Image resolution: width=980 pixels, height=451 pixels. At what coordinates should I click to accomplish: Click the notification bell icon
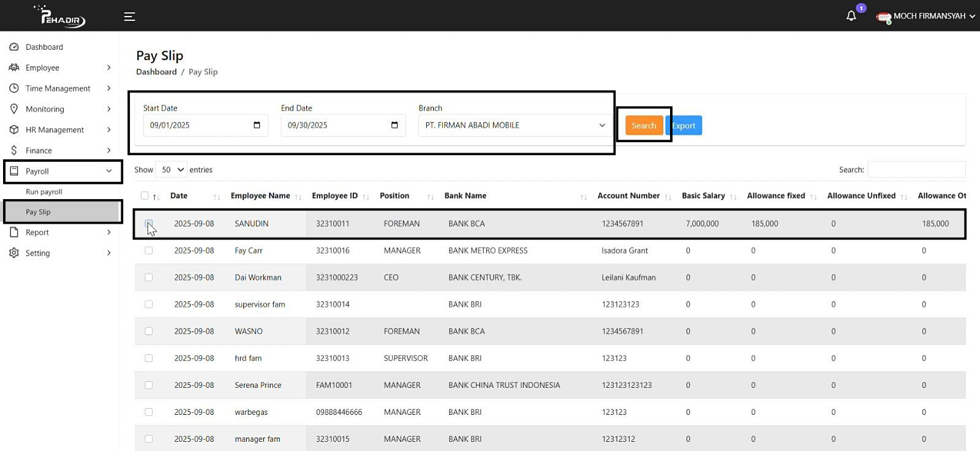click(x=851, y=16)
